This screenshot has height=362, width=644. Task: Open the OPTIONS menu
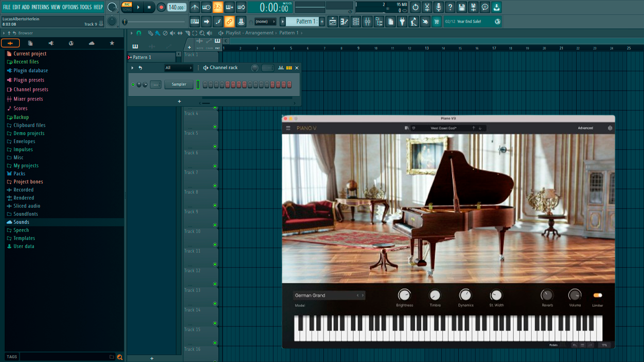pyautogui.click(x=70, y=7)
